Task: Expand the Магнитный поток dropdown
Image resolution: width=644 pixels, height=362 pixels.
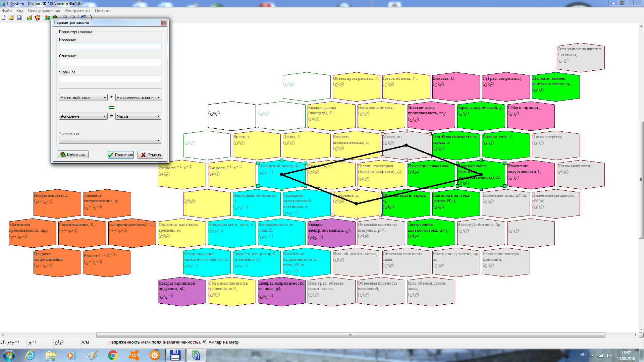Action: (x=105, y=98)
